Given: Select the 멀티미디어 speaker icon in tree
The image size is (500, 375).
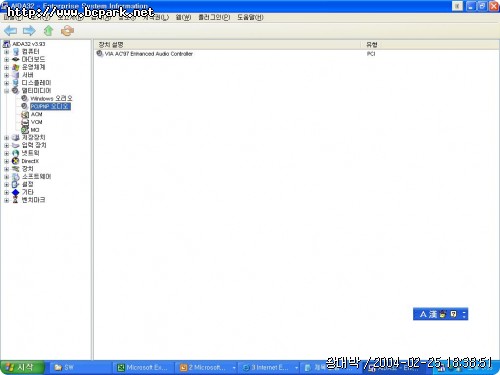Looking at the screenshot, I should click(16, 91).
